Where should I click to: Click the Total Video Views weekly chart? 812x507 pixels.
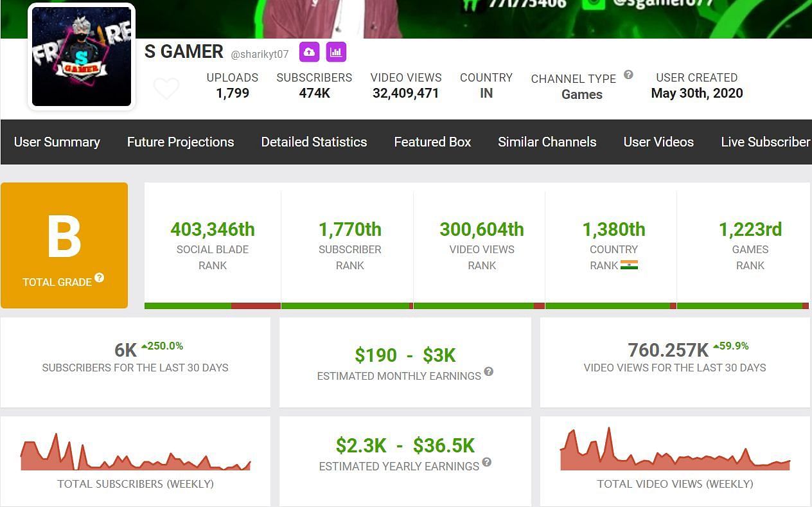675,452
